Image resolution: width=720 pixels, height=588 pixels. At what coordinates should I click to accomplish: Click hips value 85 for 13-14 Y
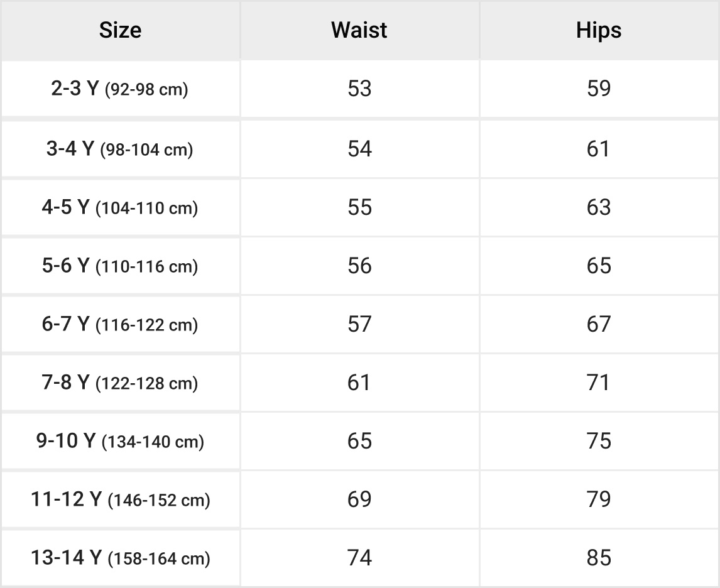tap(599, 558)
